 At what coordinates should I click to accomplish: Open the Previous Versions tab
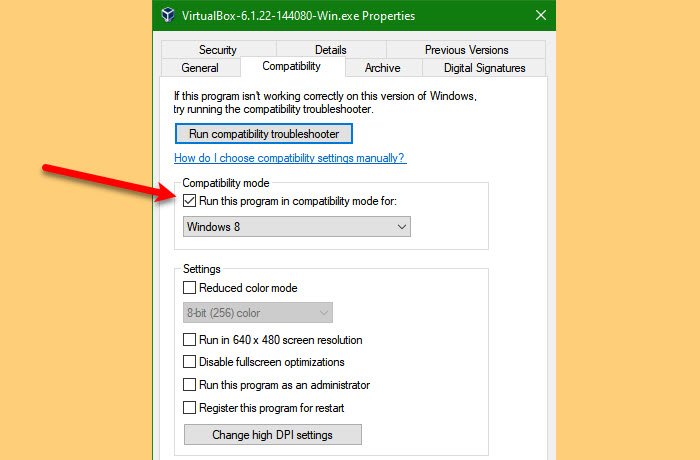(466, 50)
